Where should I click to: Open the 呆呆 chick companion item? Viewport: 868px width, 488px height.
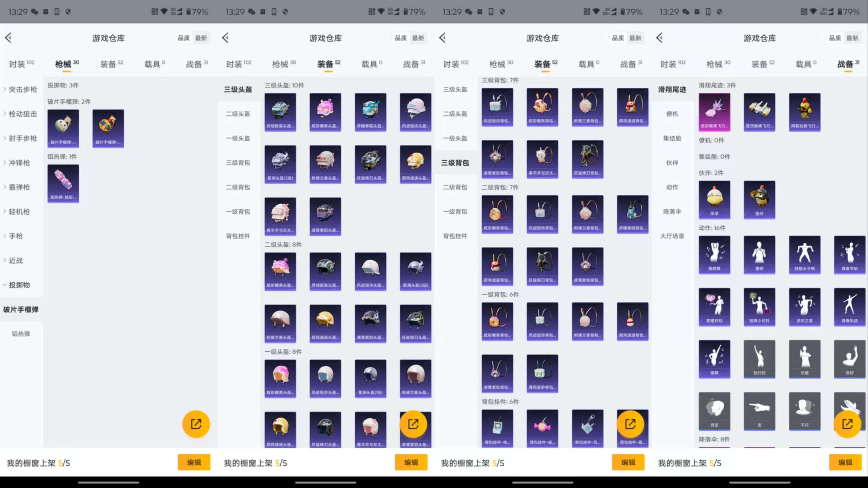click(714, 200)
